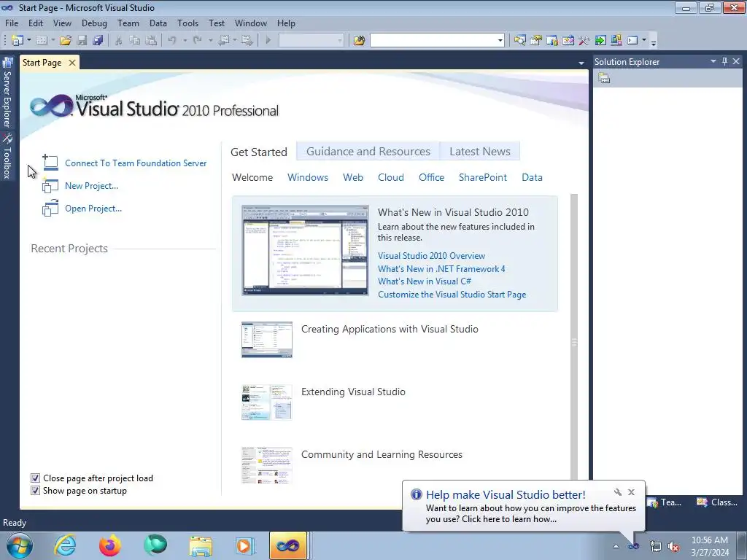Open Solution Explorer window position dropdown
The width and height of the screenshot is (747, 560).
[x=713, y=61]
